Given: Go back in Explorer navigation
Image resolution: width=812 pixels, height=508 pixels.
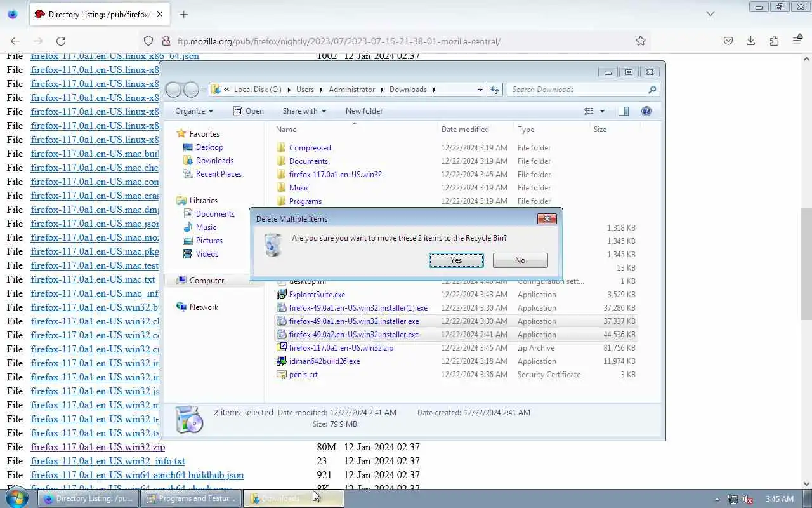Looking at the screenshot, I should 174,90.
